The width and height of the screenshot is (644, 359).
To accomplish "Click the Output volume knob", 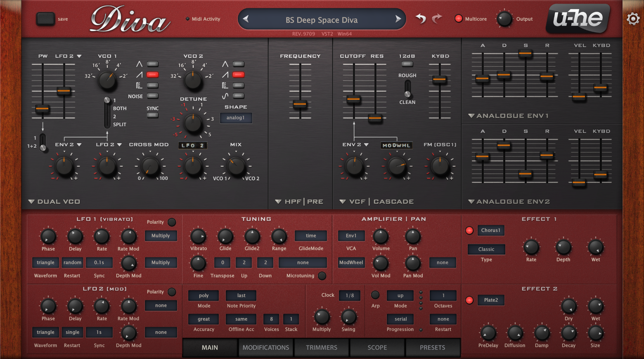I will coord(504,19).
